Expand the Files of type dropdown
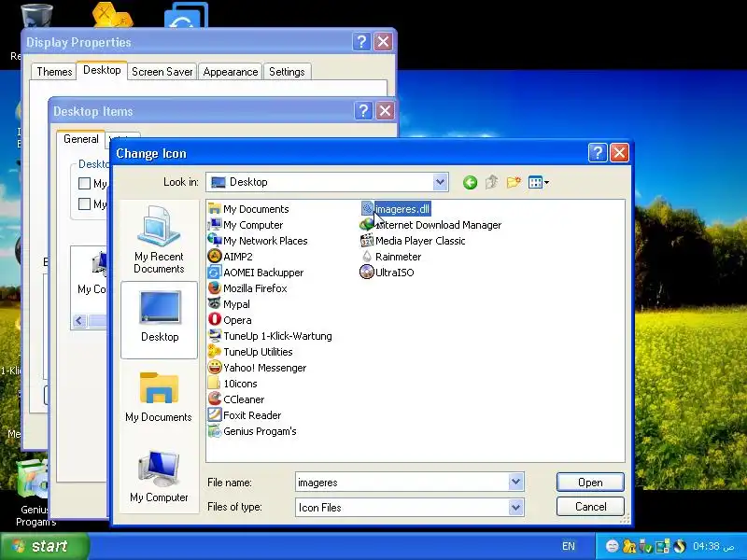The width and height of the screenshot is (747, 560). tap(515, 507)
